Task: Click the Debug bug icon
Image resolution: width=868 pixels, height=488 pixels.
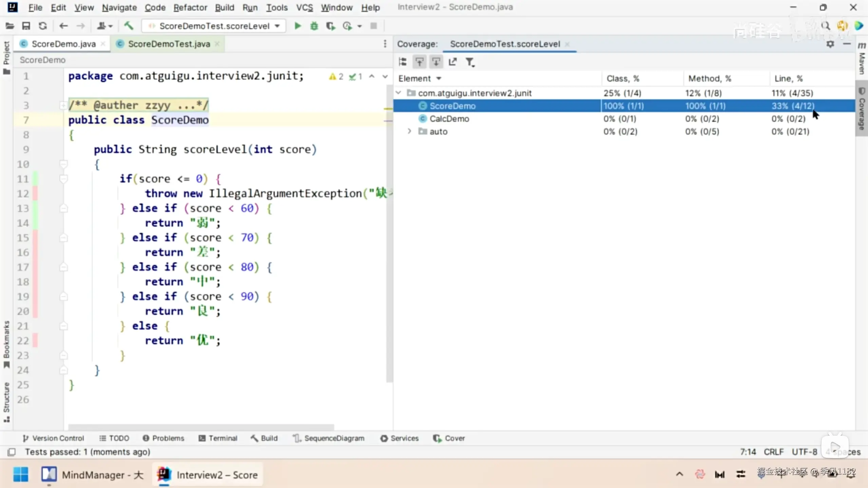Action: tap(314, 26)
